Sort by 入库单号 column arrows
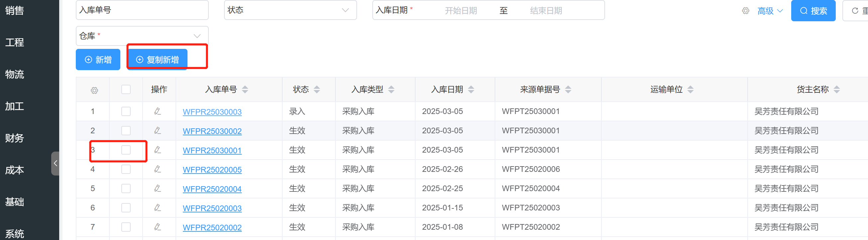This screenshot has height=240, width=868. tap(245, 89)
